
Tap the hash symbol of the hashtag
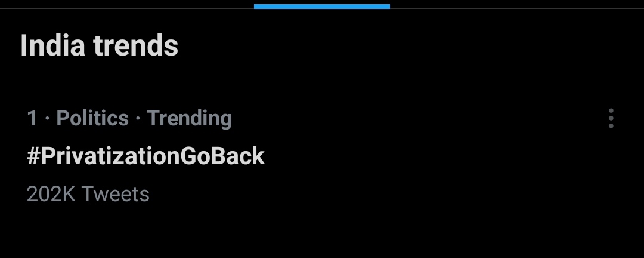point(33,156)
